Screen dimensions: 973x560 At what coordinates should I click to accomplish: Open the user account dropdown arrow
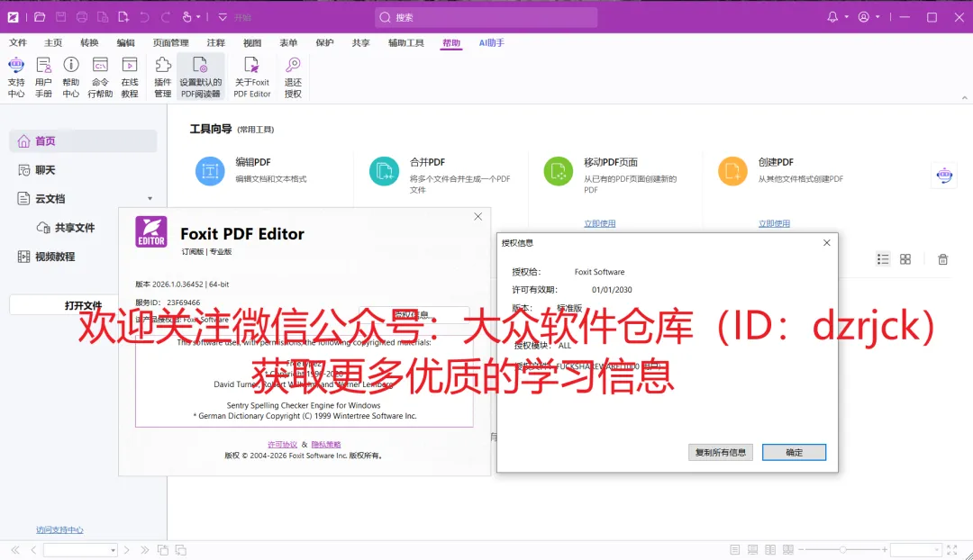click(878, 17)
